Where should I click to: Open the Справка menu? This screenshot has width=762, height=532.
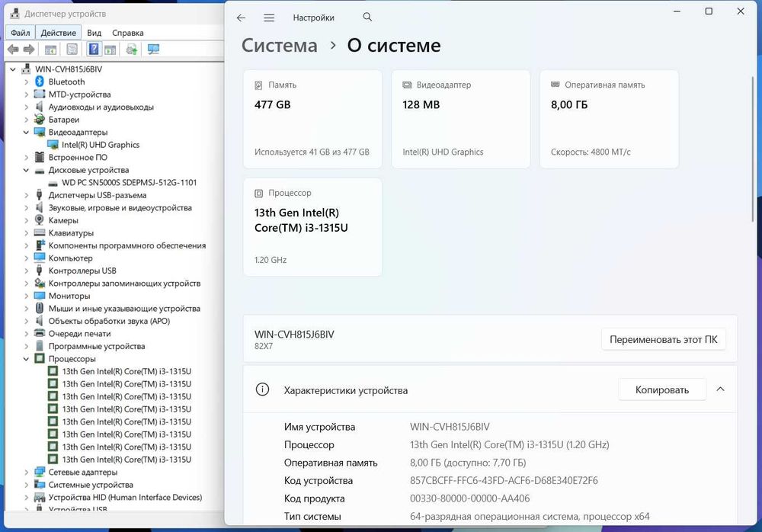(128, 33)
